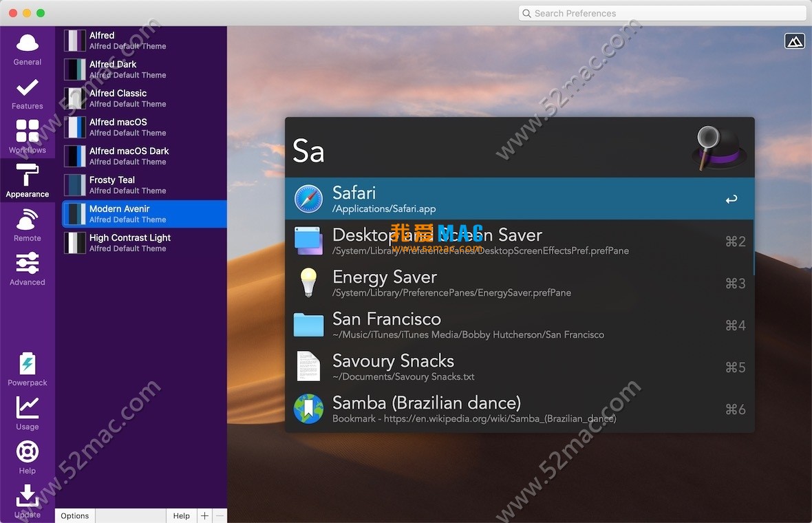Click the 'Sa' query text in preview
Viewport: 812px width, 523px height.
point(309,151)
